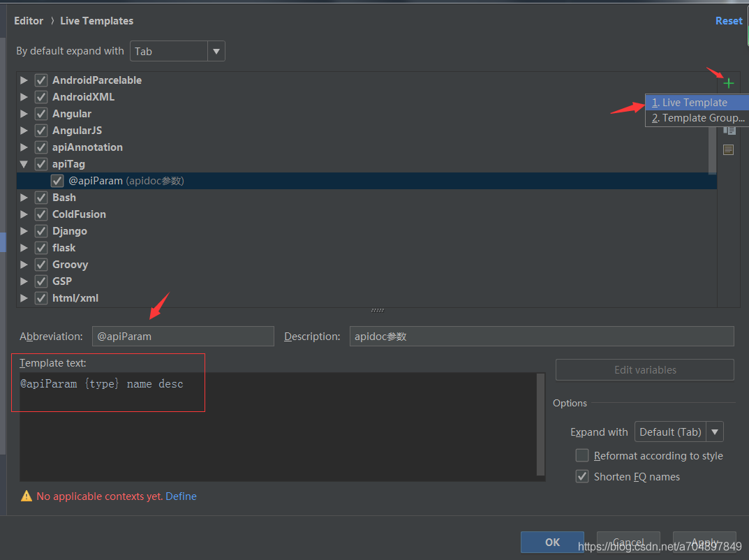Toggle the Django group checkbox
Viewport: 749px width, 560px height.
point(41,231)
